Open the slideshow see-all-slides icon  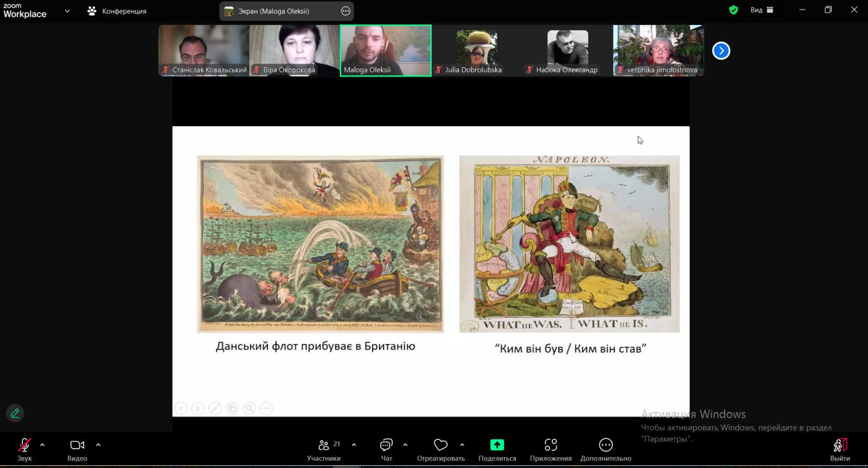click(232, 408)
